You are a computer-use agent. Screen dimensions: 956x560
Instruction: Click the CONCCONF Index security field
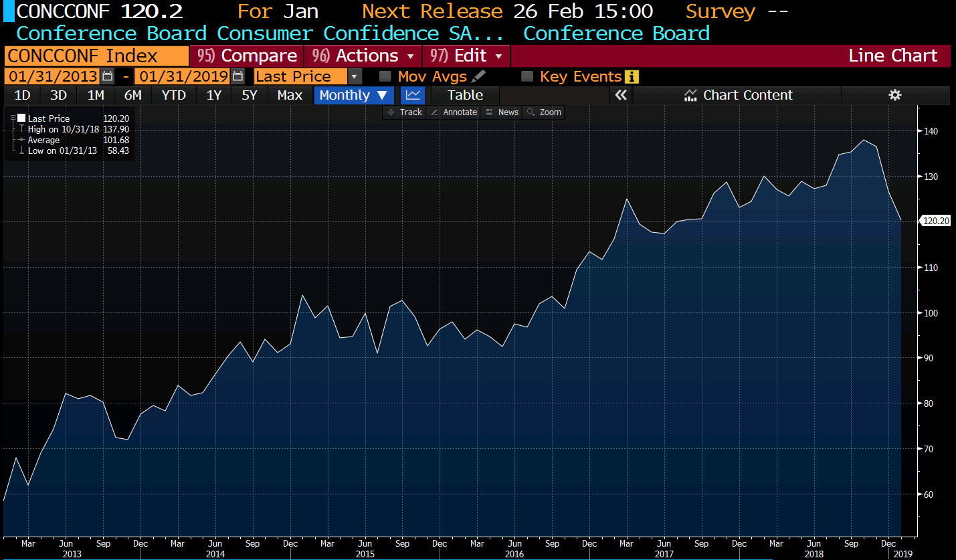click(97, 56)
